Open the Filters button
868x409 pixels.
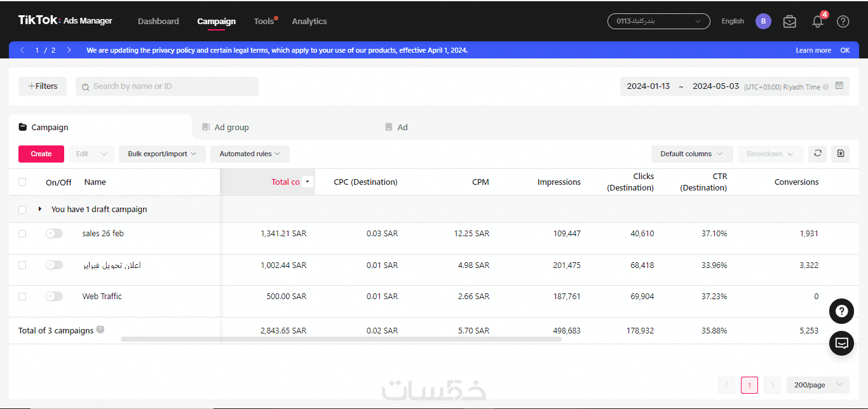[43, 86]
